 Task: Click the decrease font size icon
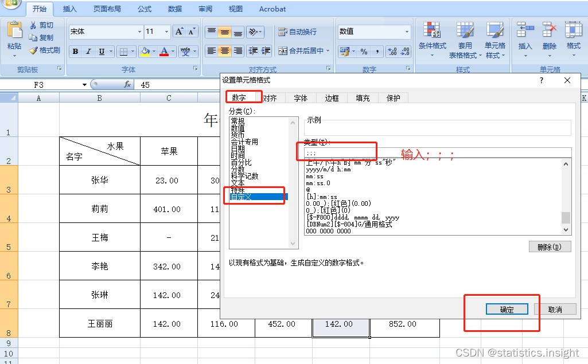[192, 32]
